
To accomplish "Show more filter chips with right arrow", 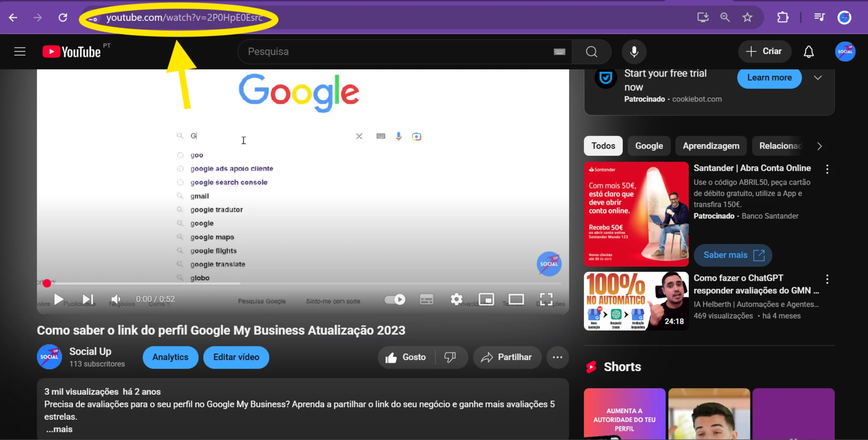I will 819,146.
